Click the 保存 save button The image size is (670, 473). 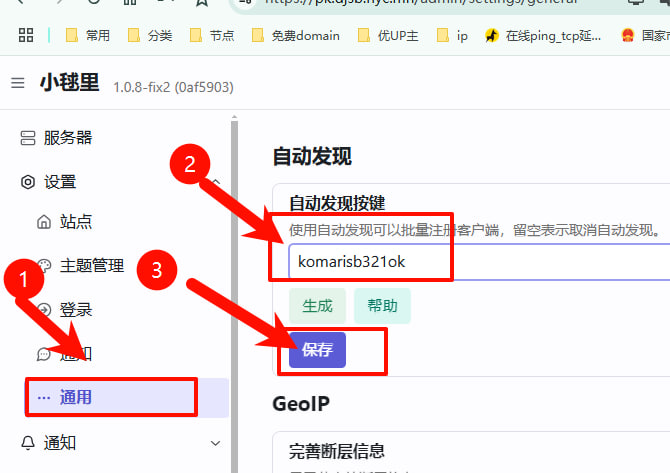tap(317, 350)
